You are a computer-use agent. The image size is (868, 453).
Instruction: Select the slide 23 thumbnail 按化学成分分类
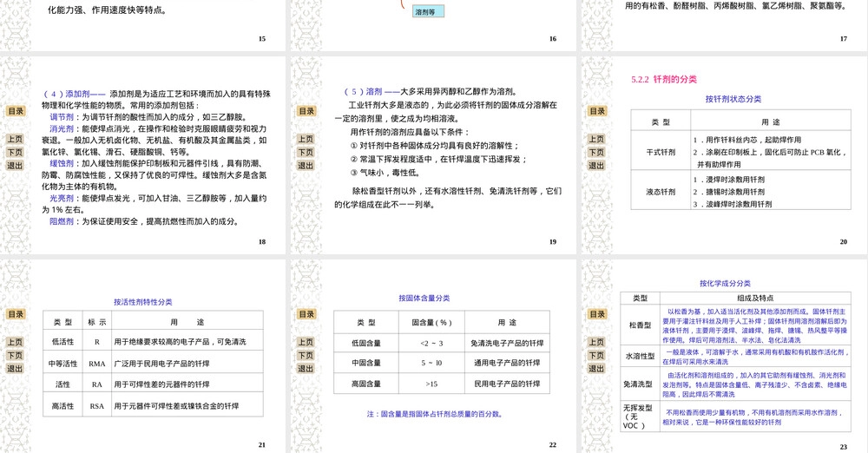point(724,356)
